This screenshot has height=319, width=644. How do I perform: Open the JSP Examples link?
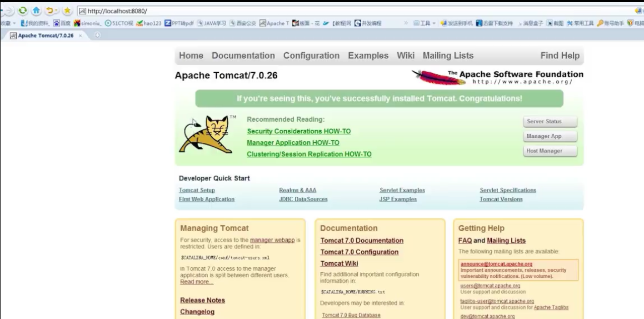tap(398, 199)
